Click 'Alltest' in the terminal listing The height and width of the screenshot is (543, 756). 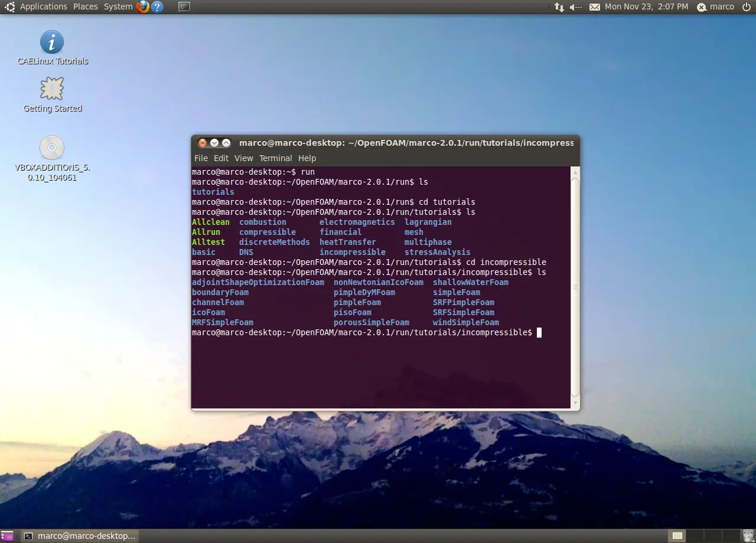pos(208,243)
